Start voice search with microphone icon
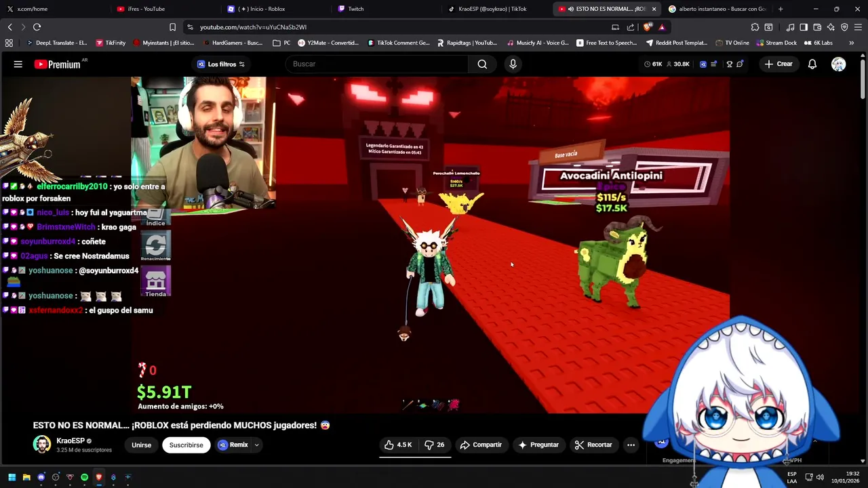The image size is (868, 488). (513, 64)
